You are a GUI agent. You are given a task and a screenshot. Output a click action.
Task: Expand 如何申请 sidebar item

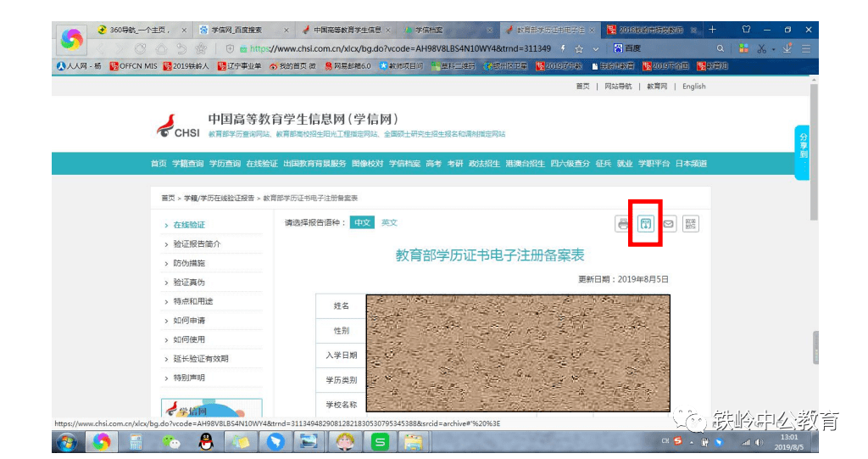(x=189, y=321)
